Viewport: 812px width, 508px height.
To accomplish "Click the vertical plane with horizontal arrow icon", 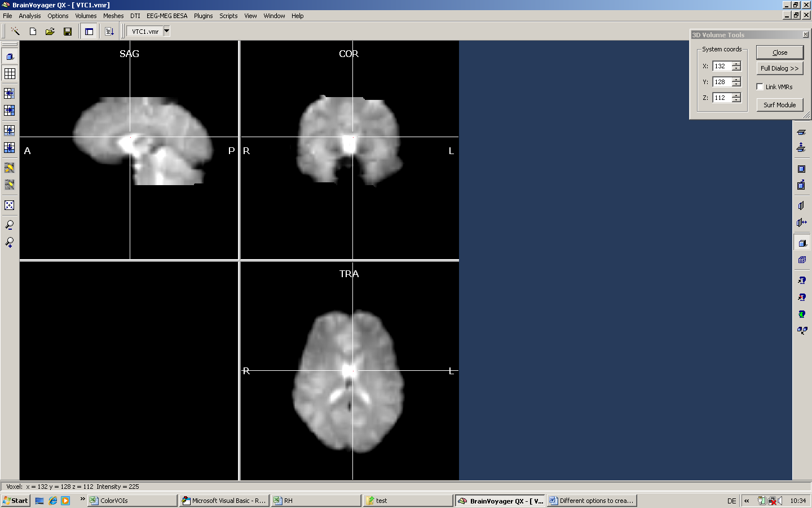I will click(x=801, y=222).
